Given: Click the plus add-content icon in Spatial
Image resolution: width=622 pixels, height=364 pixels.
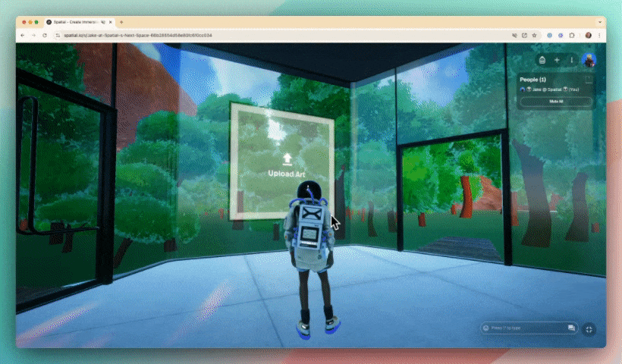Looking at the screenshot, I should (x=557, y=60).
